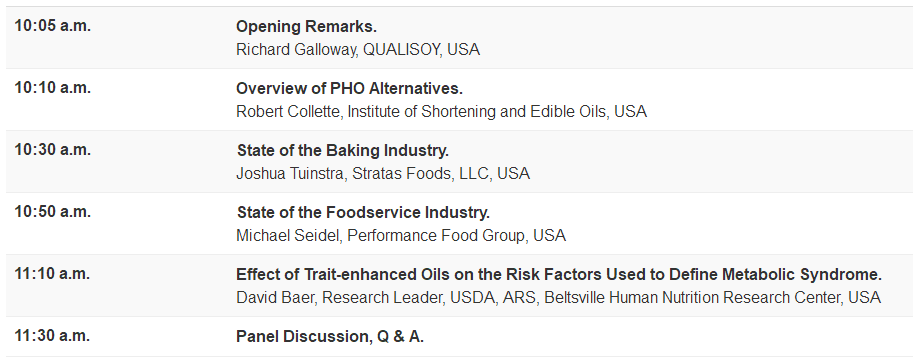Screen dimensions: 913x363
Task: Click the 10:10 a.m. time label
Action: (x=52, y=88)
